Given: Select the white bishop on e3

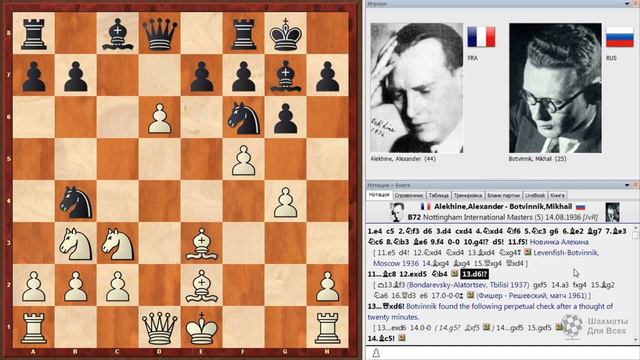Looking at the screenshot, I should pyautogui.click(x=201, y=244).
